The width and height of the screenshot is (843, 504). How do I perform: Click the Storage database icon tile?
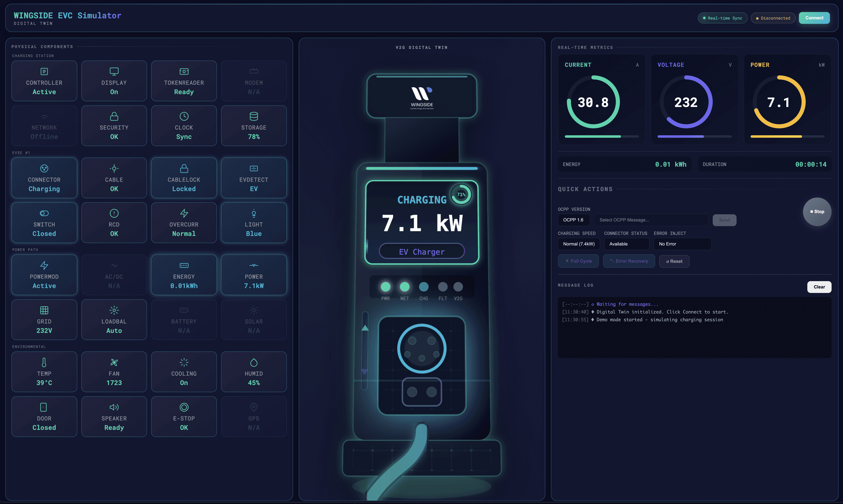click(x=254, y=117)
